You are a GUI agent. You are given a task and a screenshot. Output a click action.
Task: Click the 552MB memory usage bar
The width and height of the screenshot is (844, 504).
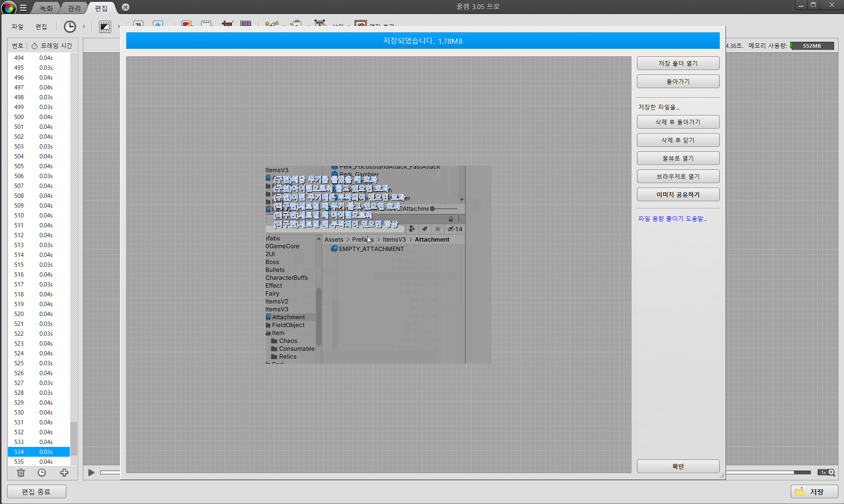(812, 46)
